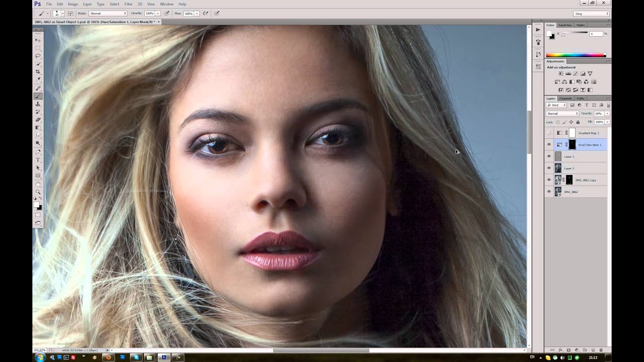The height and width of the screenshot is (362, 644).
Task: Open Firefox from the taskbar
Action: [x=108, y=357]
